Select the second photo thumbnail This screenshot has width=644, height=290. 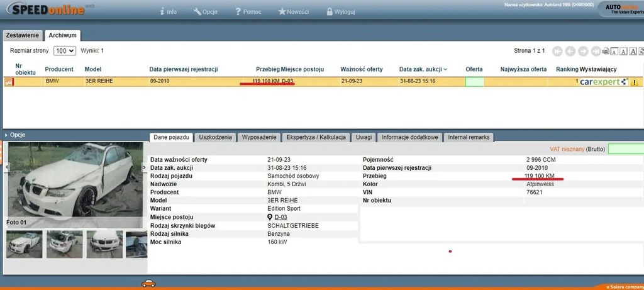[64, 243]
